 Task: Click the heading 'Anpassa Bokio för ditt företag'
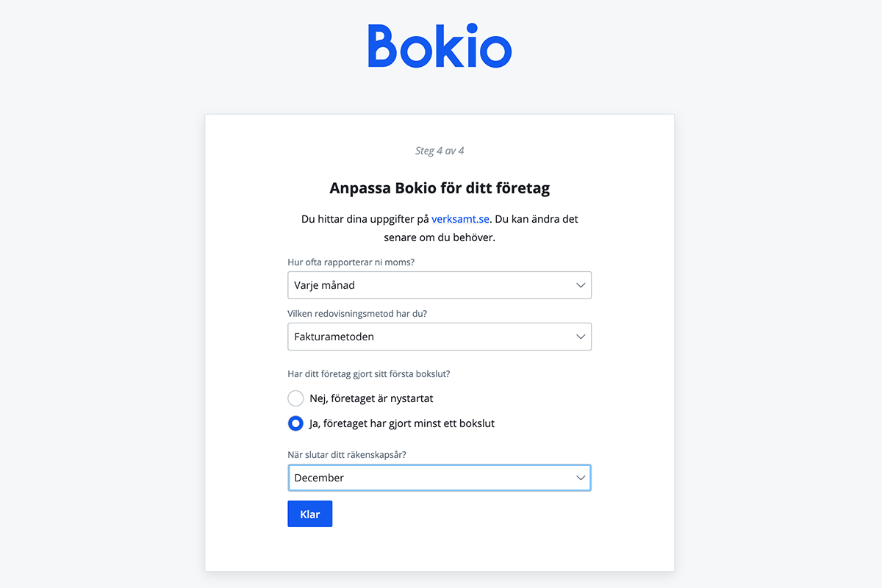[x=440, y=187]
